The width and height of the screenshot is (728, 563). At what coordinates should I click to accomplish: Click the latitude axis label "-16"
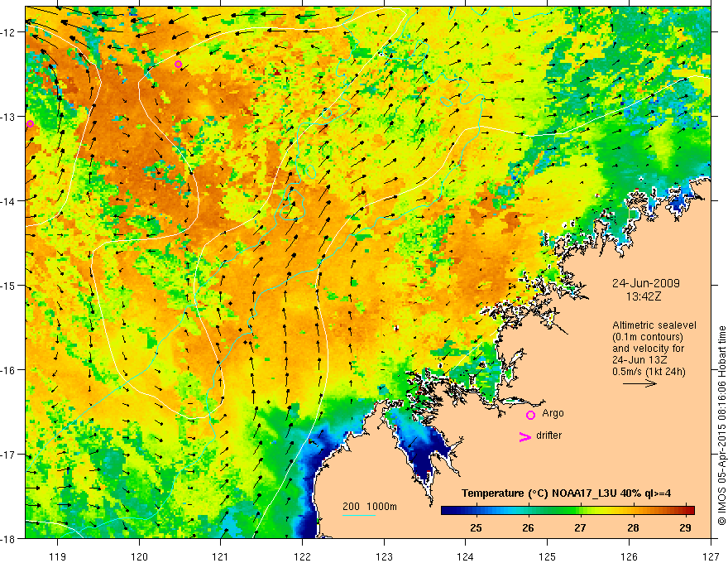pos(9,370)
